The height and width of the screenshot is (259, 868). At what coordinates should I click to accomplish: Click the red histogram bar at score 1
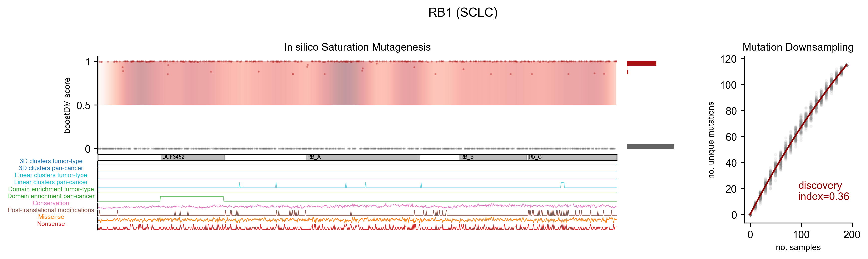point(641,64)
